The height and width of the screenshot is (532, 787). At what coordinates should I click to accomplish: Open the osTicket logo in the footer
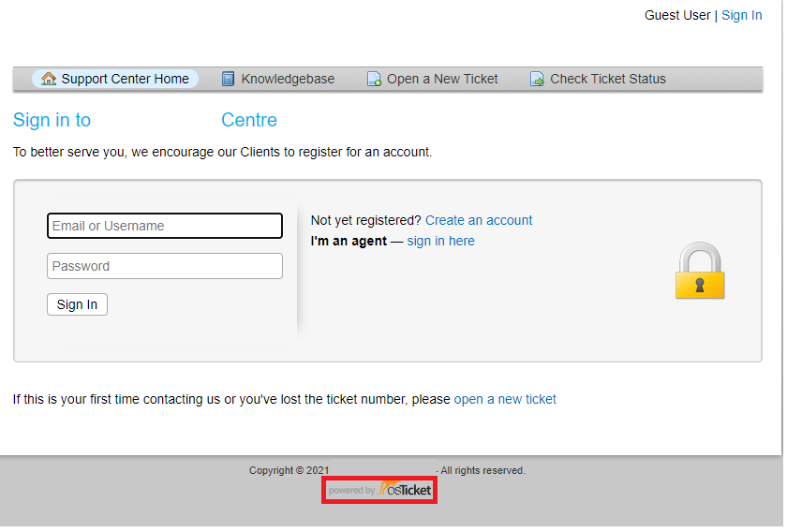pyautogui.click(x=379, y=490)
